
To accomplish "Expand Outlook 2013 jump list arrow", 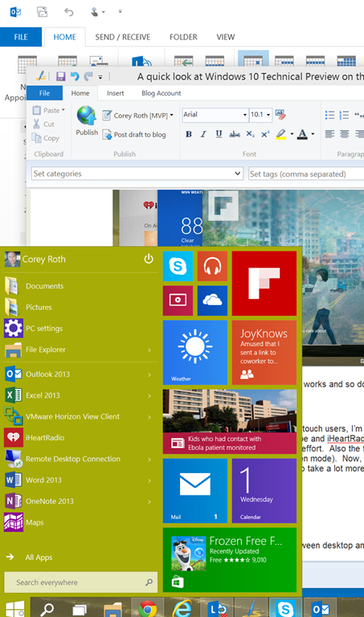I will [149, 374].
